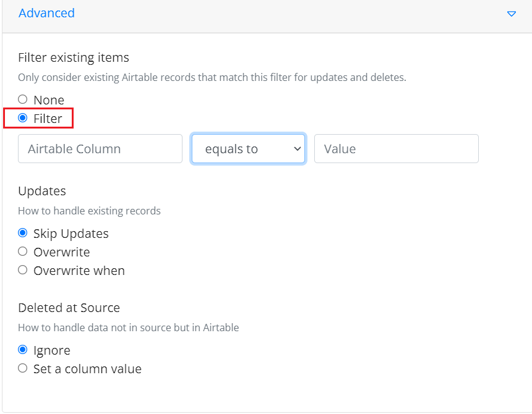
Task: Click the Updates section heading
Action: tap(42, 191)
